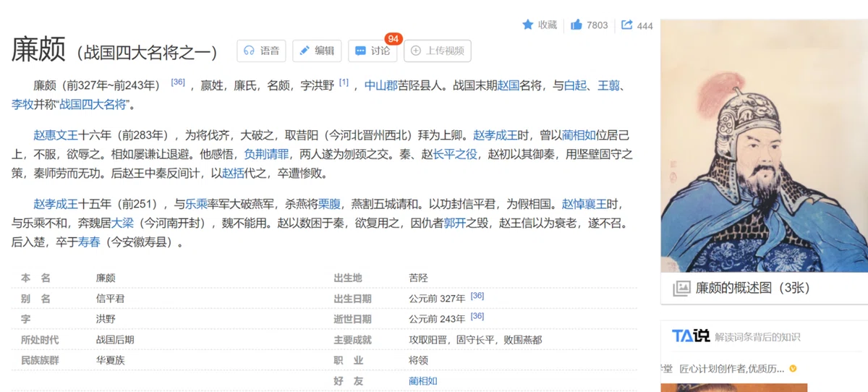
Task: Open the 讨论 discussion button
Action: coord(373,51)
